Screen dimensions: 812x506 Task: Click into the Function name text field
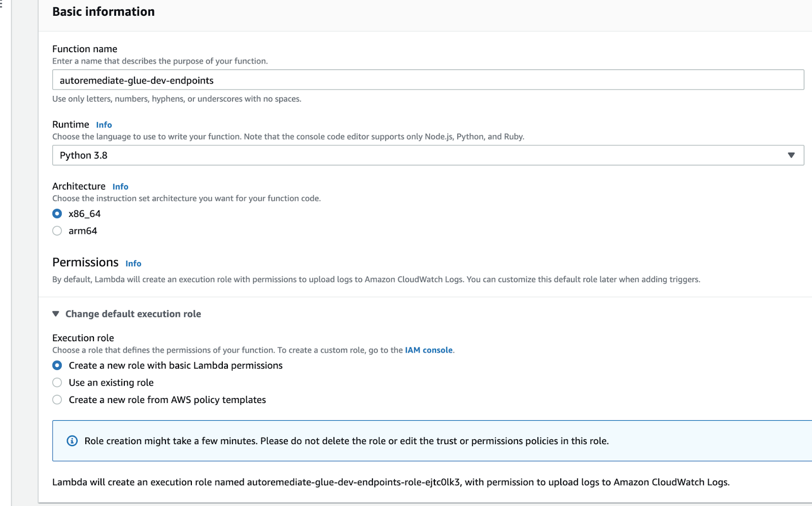[427, 80]
